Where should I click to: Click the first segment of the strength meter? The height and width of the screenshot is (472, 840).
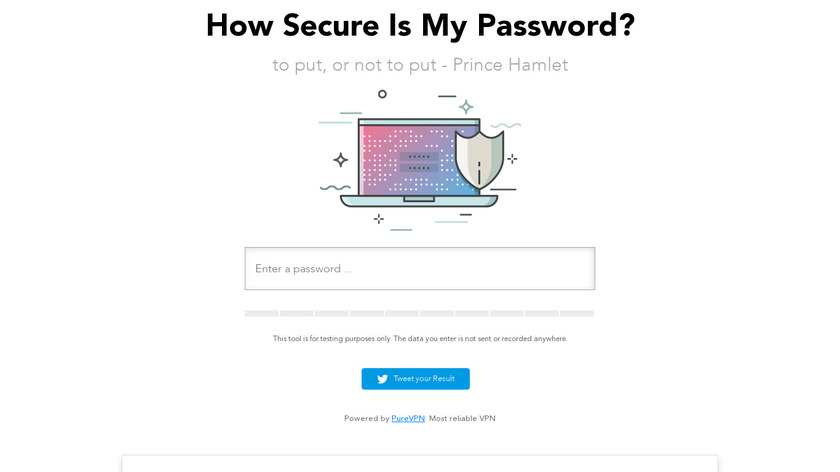point(262,313)
